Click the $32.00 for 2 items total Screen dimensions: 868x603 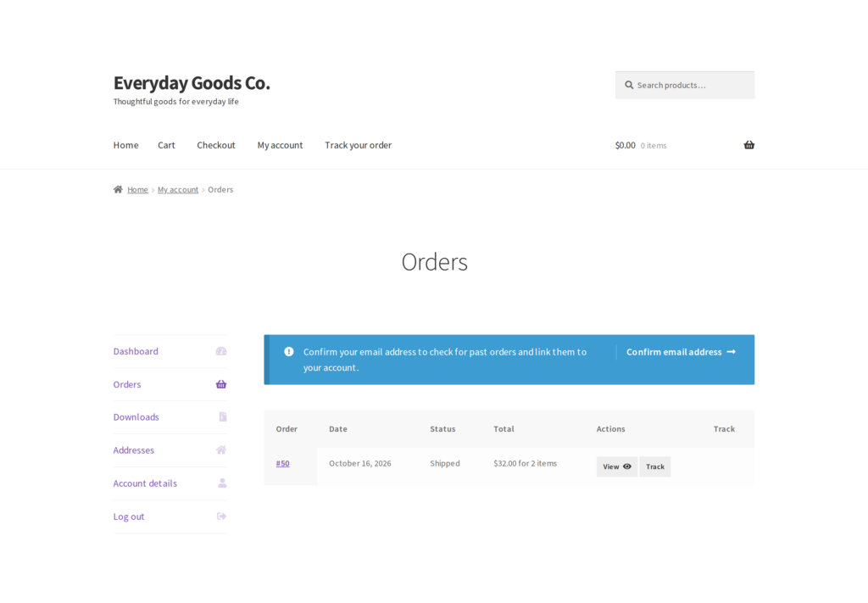525,463
